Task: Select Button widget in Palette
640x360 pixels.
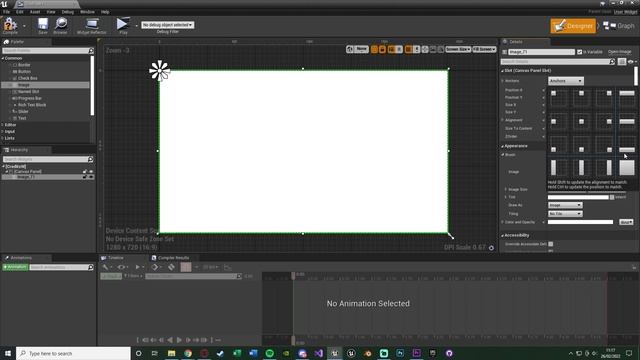Action: coord(24,71)
